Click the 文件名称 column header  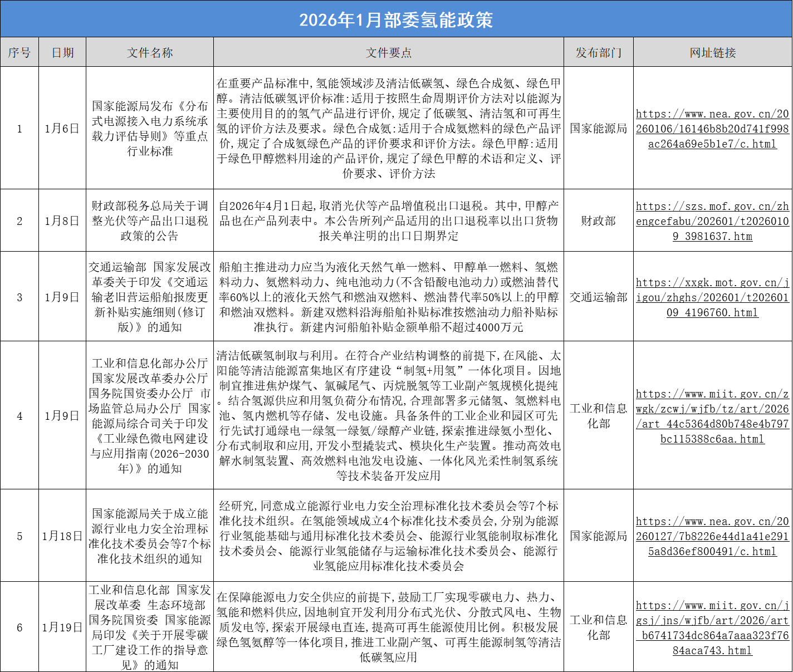pyautogui.click(x=150, y=52)
